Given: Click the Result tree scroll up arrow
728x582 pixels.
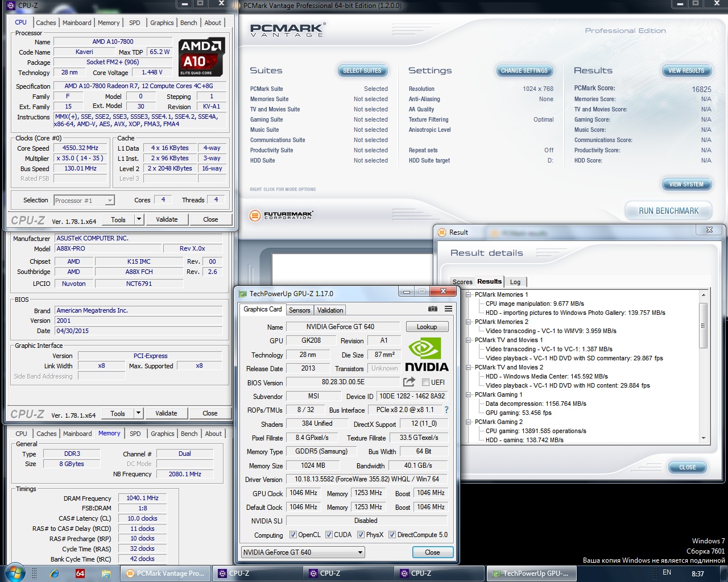Looking at the screenshot, I should pos(704,295).
